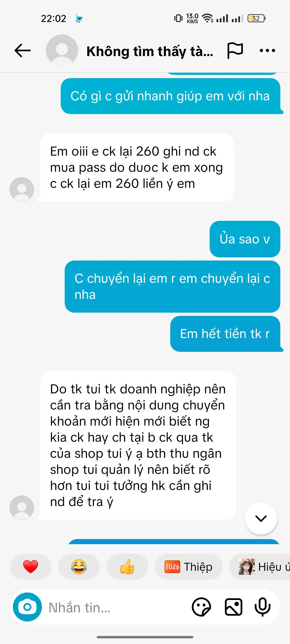290x644 pixels.
Task: Open the image gallery icon
Action: [x=233, y=607]
